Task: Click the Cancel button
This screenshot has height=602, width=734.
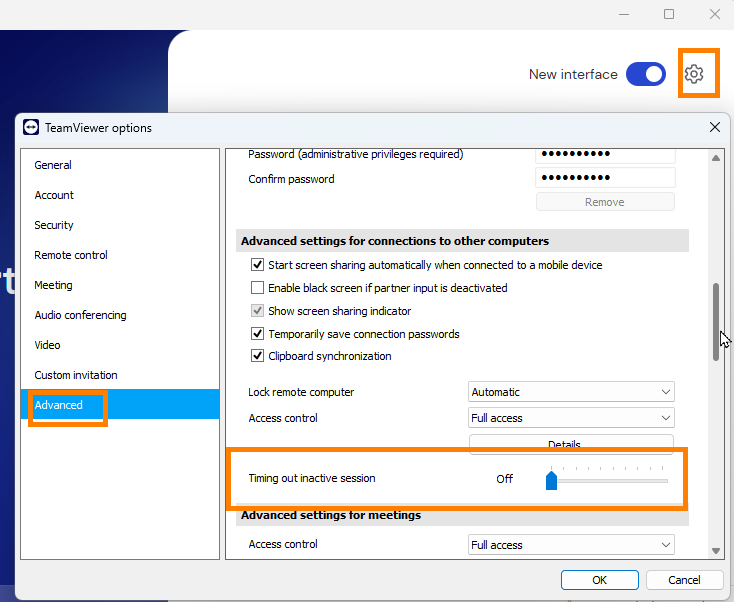Action: click(684, 580)
